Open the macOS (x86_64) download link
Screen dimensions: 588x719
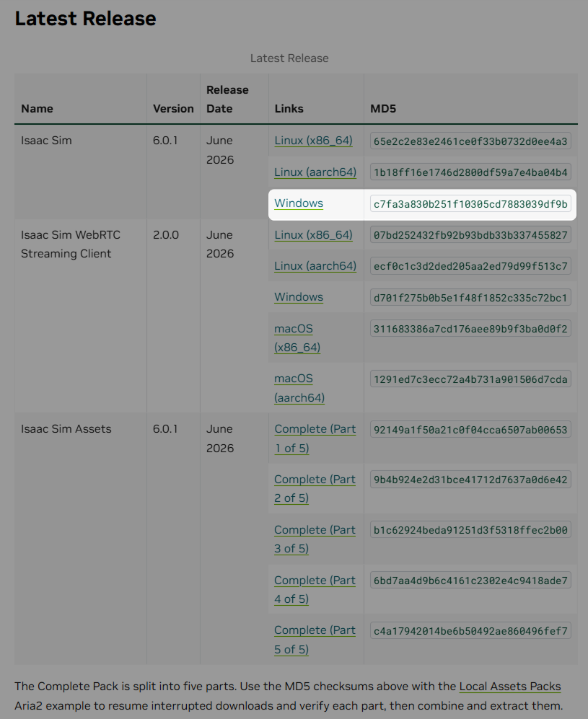[297, 338]
